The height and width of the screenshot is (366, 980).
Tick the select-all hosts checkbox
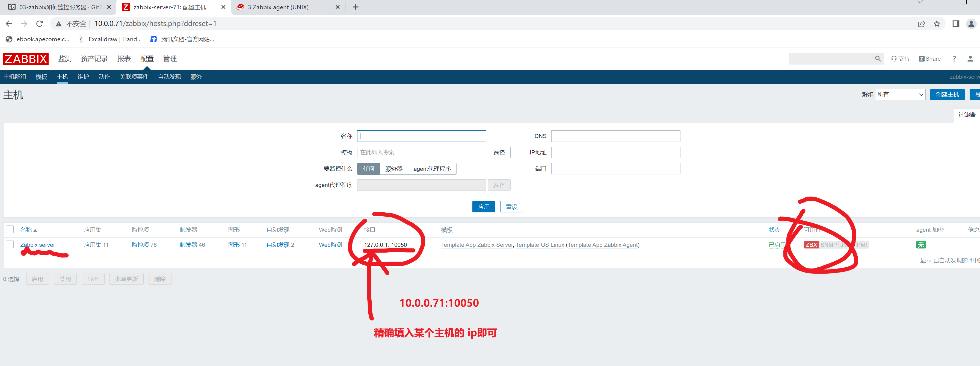pos(10,229)
